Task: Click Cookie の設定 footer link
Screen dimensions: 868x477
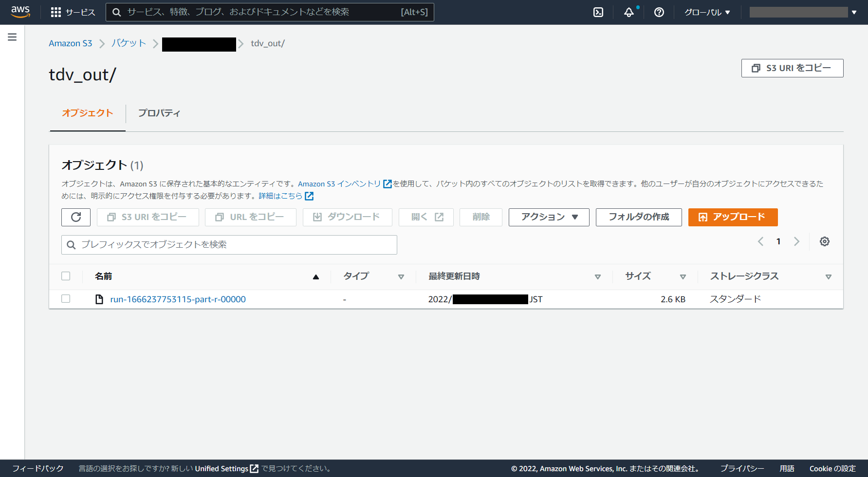Action: pos(832,468)
